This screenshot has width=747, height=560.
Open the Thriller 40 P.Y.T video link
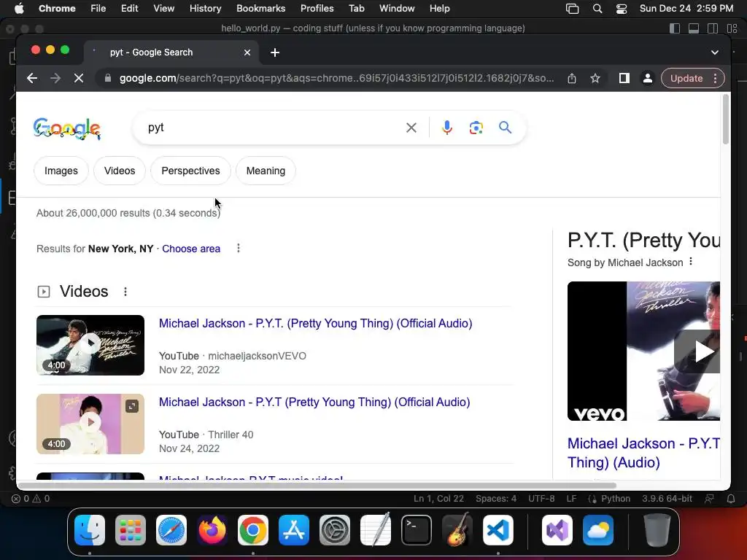(314, 402)
